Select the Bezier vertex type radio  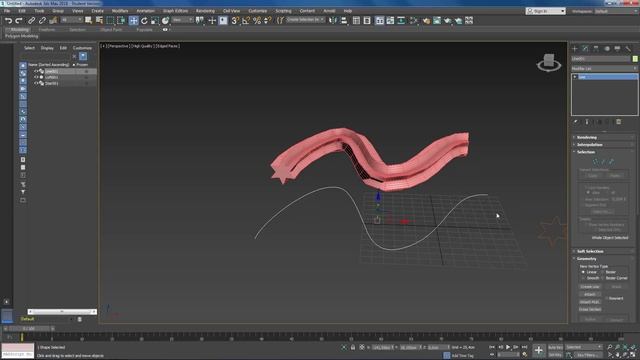coord(602,272)
